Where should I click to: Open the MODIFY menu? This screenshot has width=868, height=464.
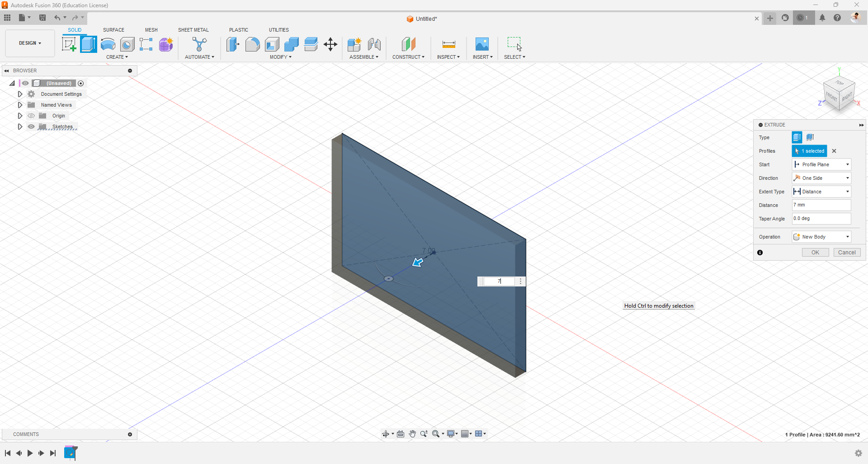(x=281, y=57)
